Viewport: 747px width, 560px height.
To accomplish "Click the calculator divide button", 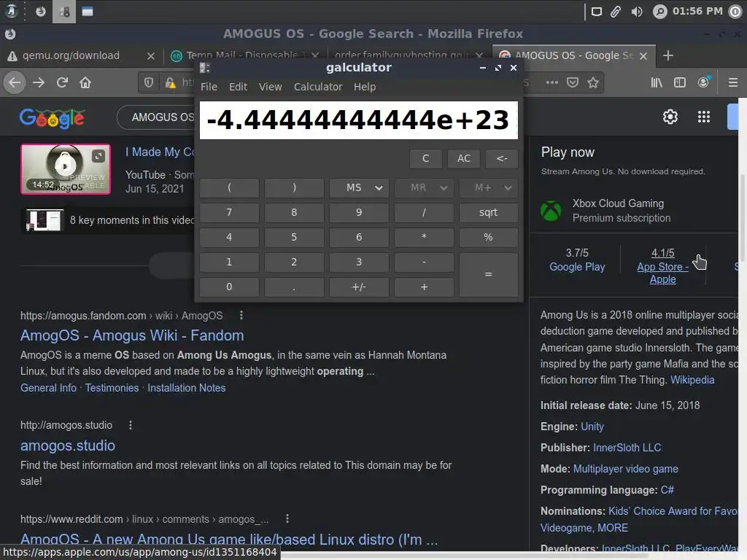I will pyautogui.click(x=424, y=212).
